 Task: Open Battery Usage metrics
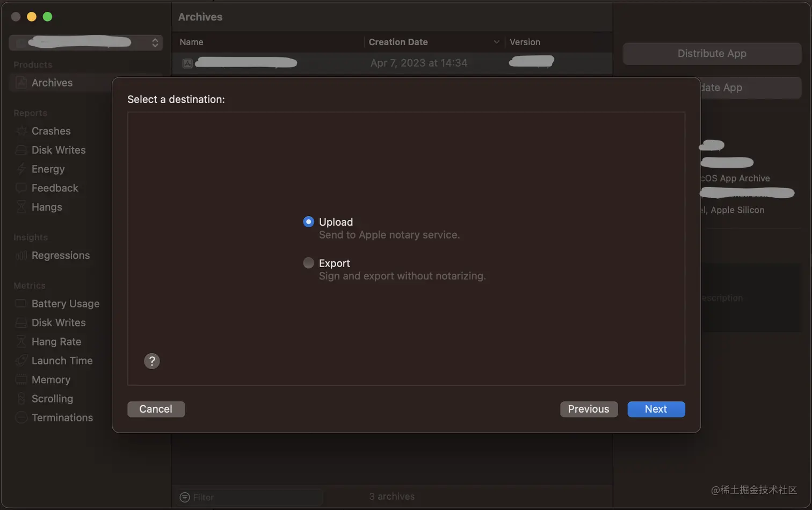[65, 304]
